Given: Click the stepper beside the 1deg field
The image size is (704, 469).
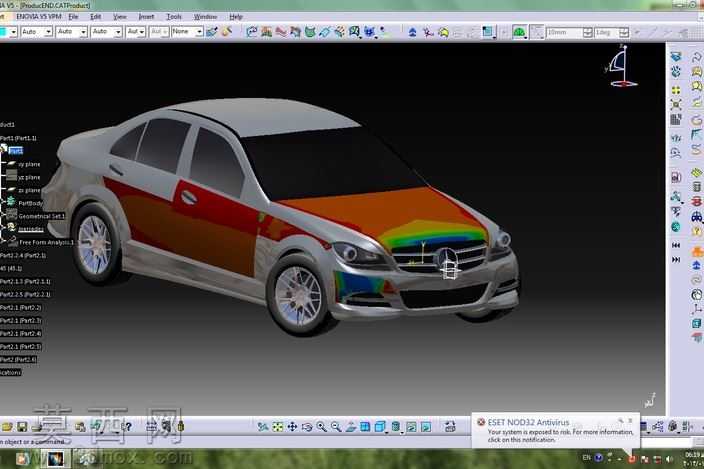Looking at the screenshot, I should point(624,32).
